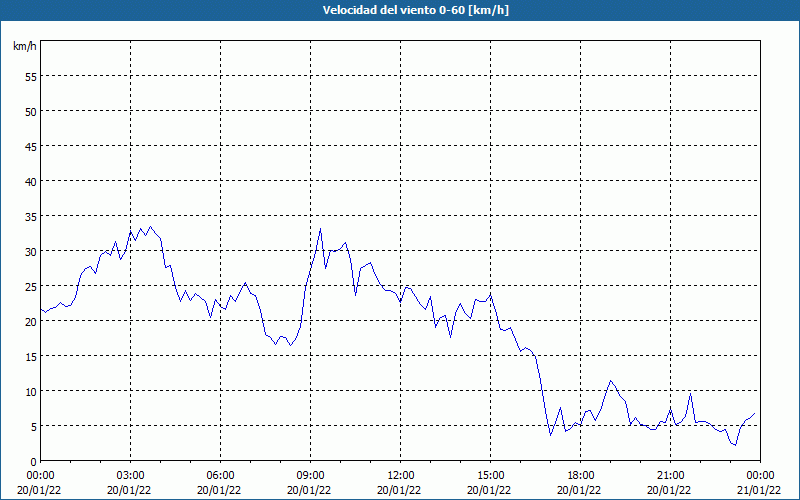The height and width of the screenshot is (500, 800).
Task: Click the 18:00 time label
Action: 581,476
